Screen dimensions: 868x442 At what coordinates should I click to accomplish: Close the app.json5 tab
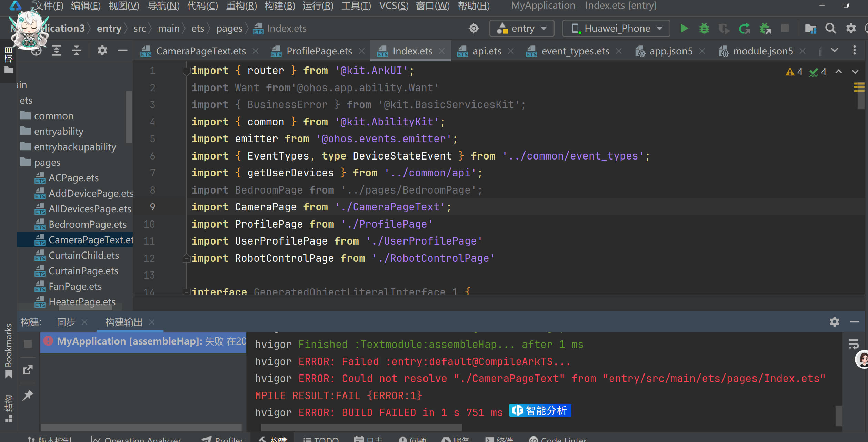pyautogui.click(x=702, y=51)
